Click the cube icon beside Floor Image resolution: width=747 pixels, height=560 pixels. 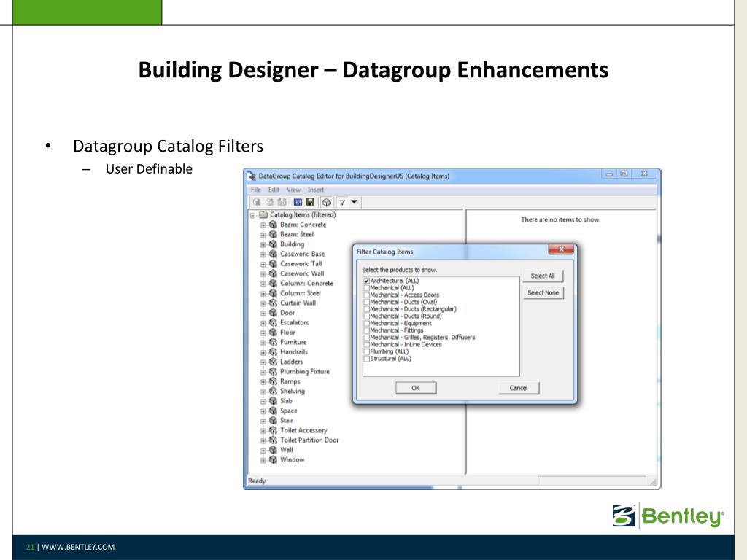pyautogui.click(x=273, y=332)
